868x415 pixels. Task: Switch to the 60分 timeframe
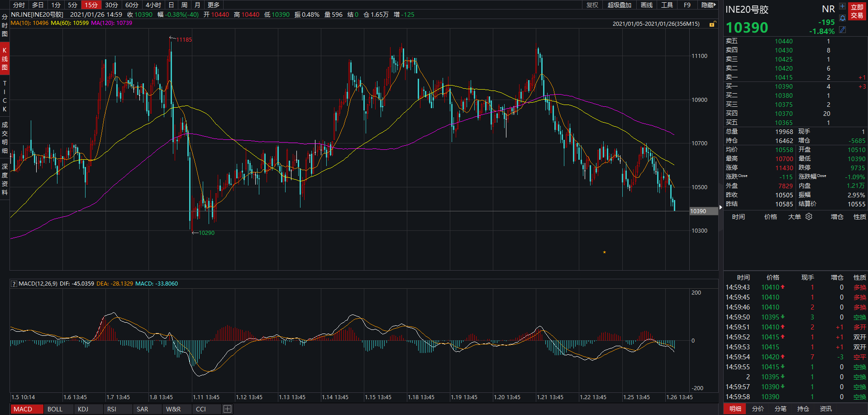[132, 5]
